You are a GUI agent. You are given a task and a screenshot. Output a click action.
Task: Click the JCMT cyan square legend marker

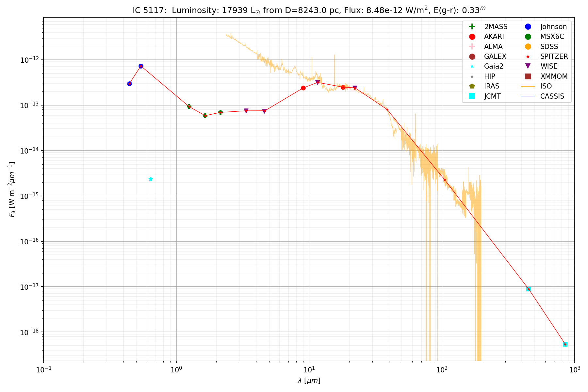click(472, 96)
